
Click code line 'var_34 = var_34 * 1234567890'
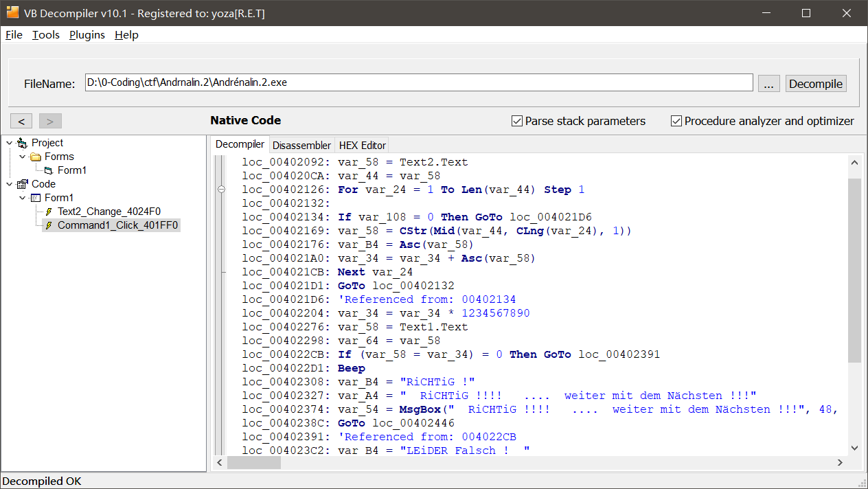pyautogui.click(x=386, y=313)
